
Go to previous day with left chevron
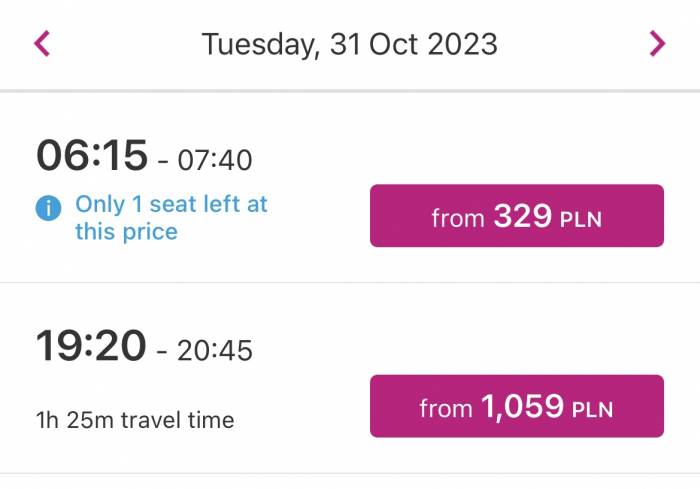click(x=42, y=43)
